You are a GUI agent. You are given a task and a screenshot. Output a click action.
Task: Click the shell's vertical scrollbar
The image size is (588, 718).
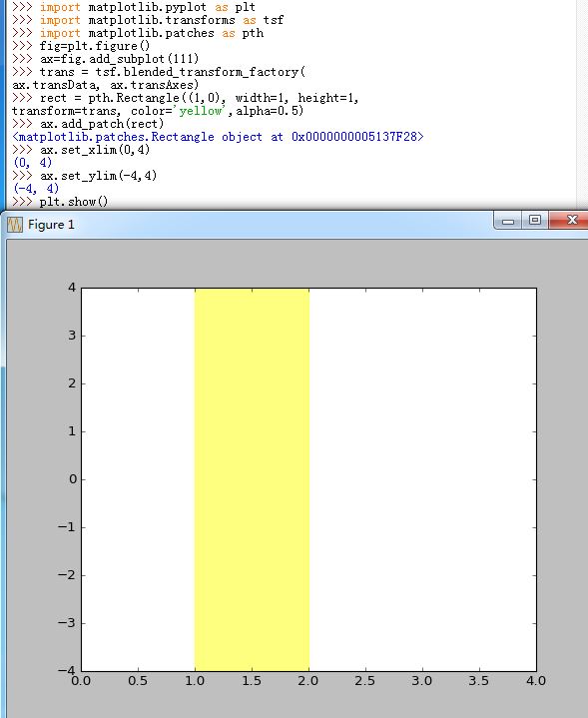582,103
